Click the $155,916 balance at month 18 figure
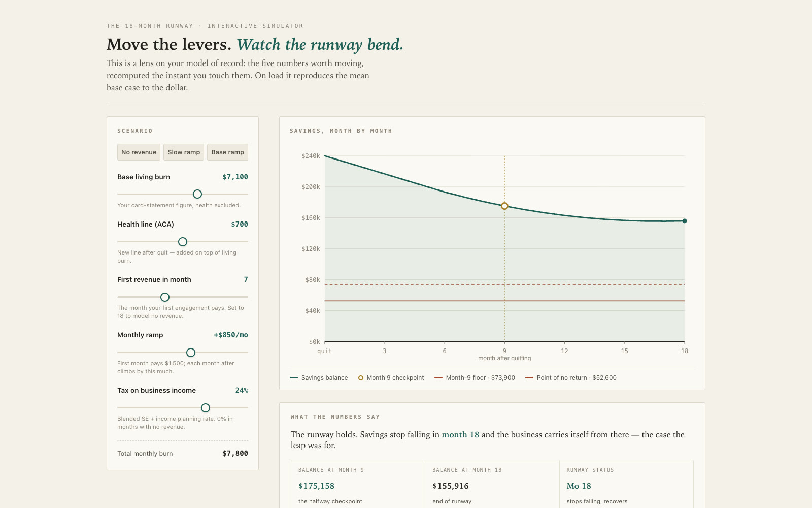Screen dimensions: 812x508 click(x=451, y=486)
